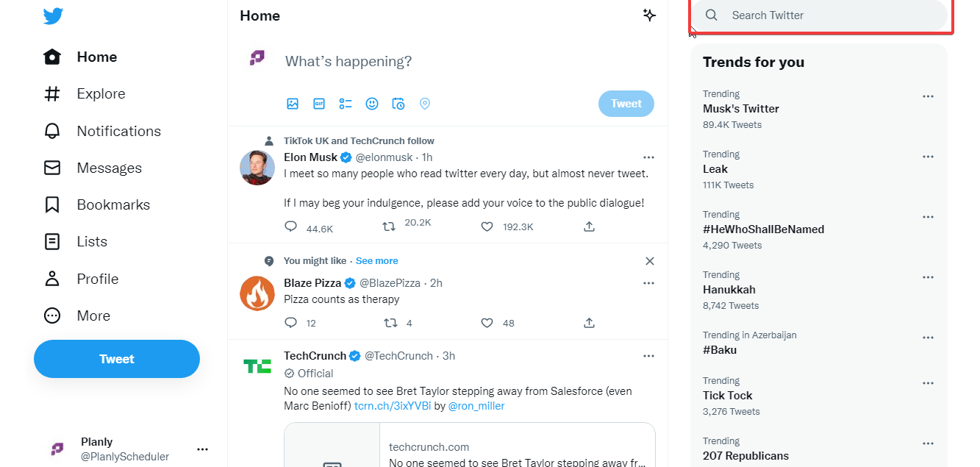This screenshot has height=467, width=980.
Task: Open more options on Elon Musk's tweet
Action: tap(648, 157)
